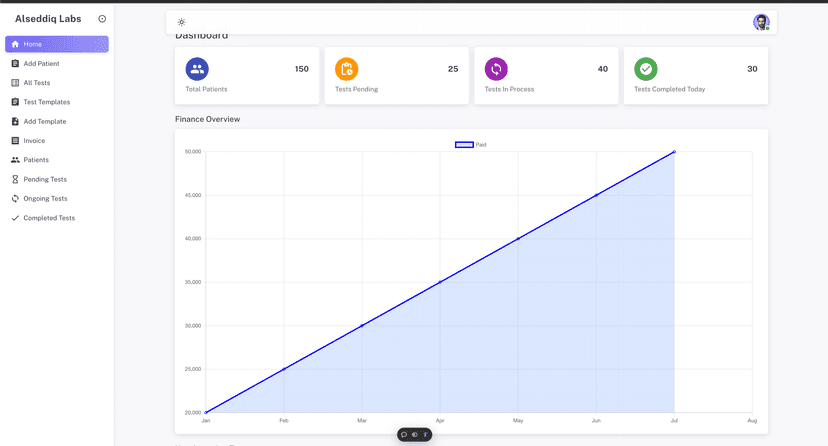828x446 pixels.
Task: Click the Tests Completed Today value 30
Action: point(752,69)
